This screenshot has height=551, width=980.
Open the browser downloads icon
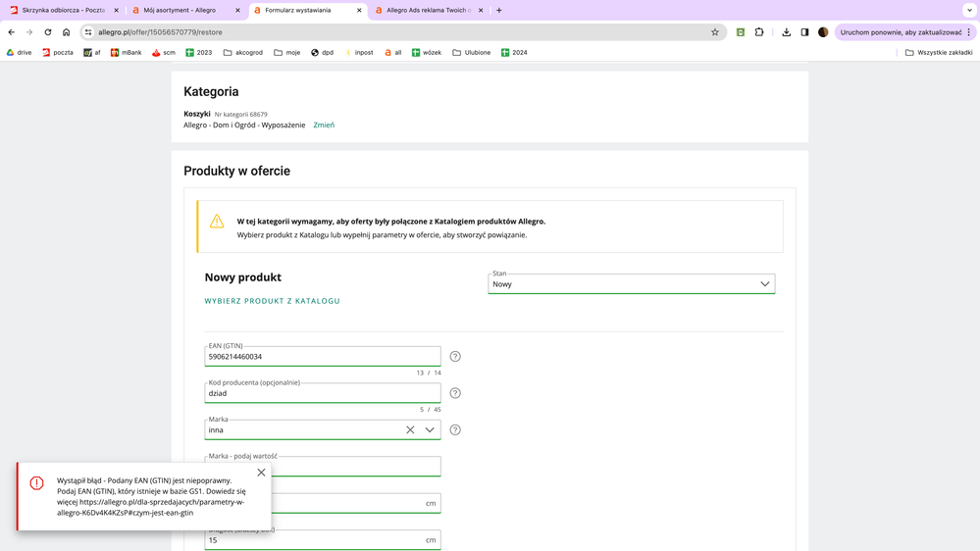[786, 32]
